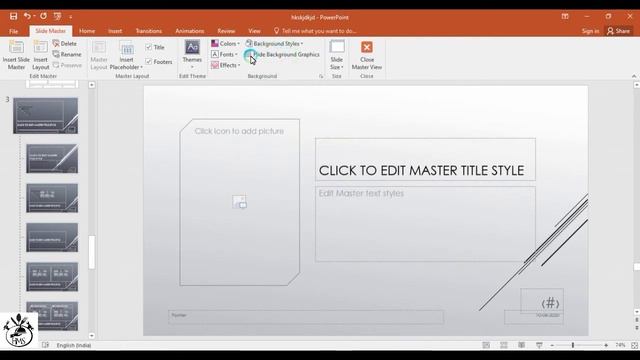Collapse the ribbon with the arrow
Viewport: 640px width, 360px height.
[634, 76]
